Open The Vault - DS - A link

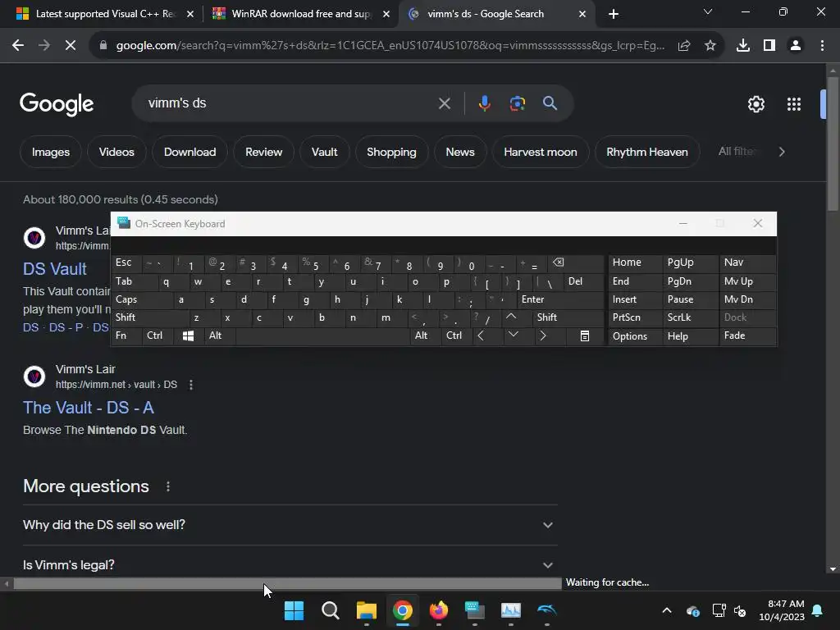pos(89,408)
